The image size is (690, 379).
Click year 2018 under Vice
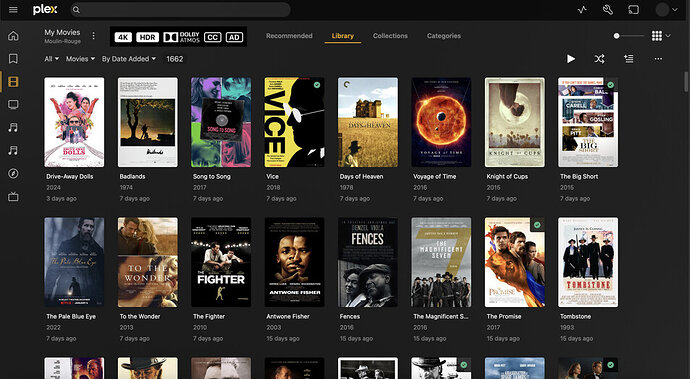pos(273,188)
